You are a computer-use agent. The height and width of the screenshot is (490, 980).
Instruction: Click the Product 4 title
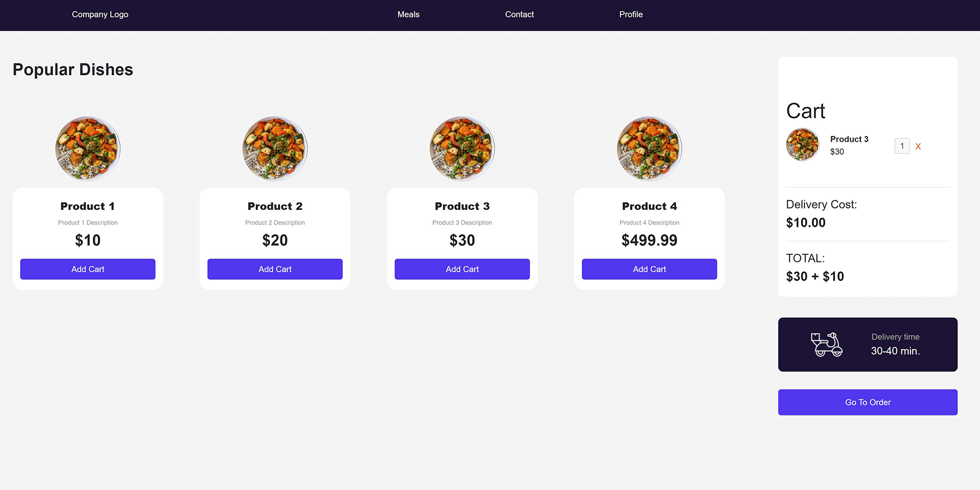click(x=649, y=206)
